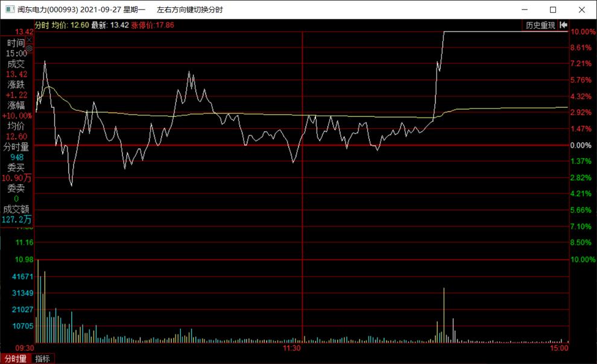Click the 涨停价:17.86 label
Viewport: 597px width, 364px height.
tap(153, 25)
